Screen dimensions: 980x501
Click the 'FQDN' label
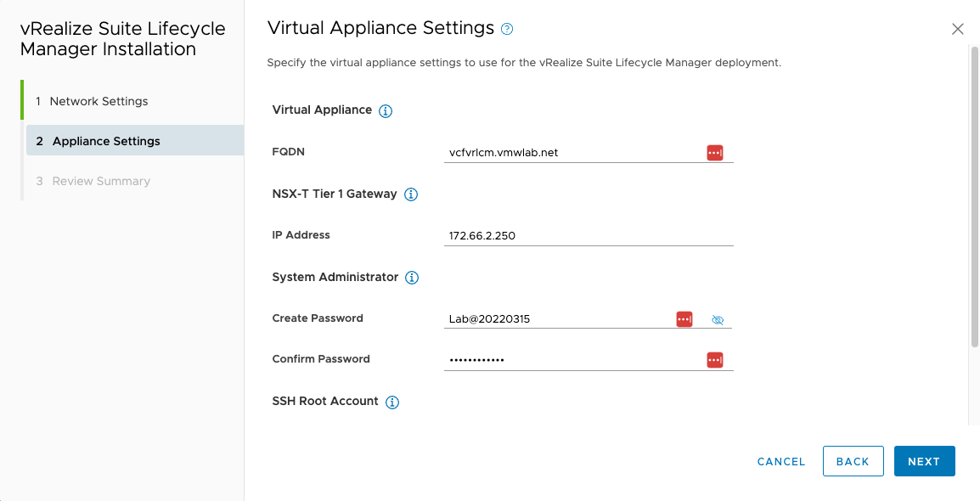pos(288,152)
